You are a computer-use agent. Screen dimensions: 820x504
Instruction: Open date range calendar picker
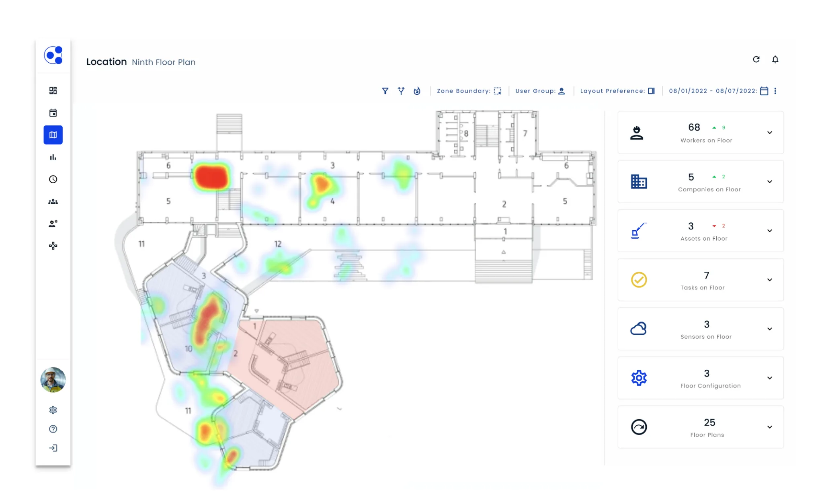click(x=764, y=91)
